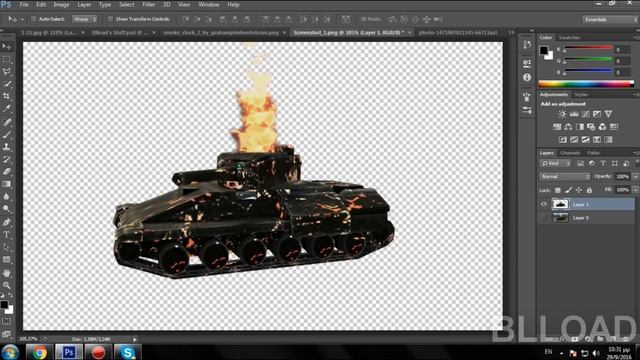Screen dimensions: 640x360
Task: Select the Quick Selection tool
Action: click(x=7, y=84)
